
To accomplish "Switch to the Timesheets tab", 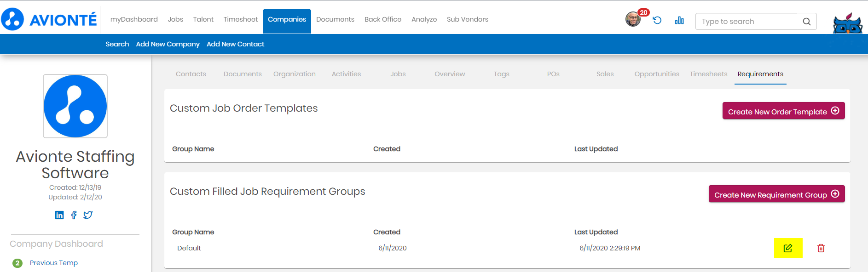I will coord(709,74).
